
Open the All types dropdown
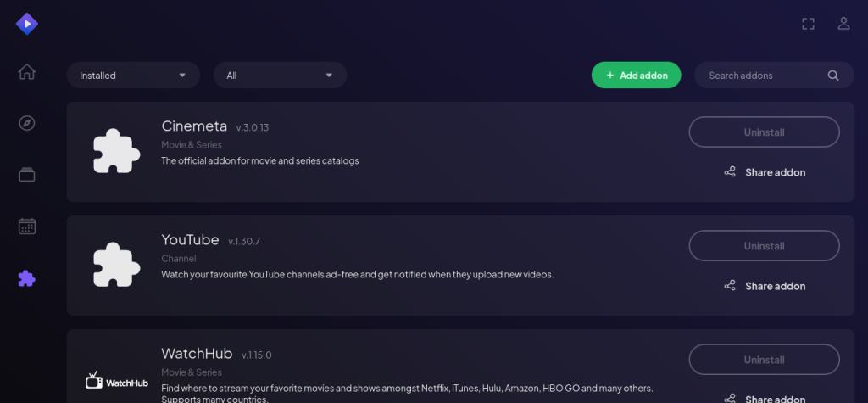(x=280, y=76)
